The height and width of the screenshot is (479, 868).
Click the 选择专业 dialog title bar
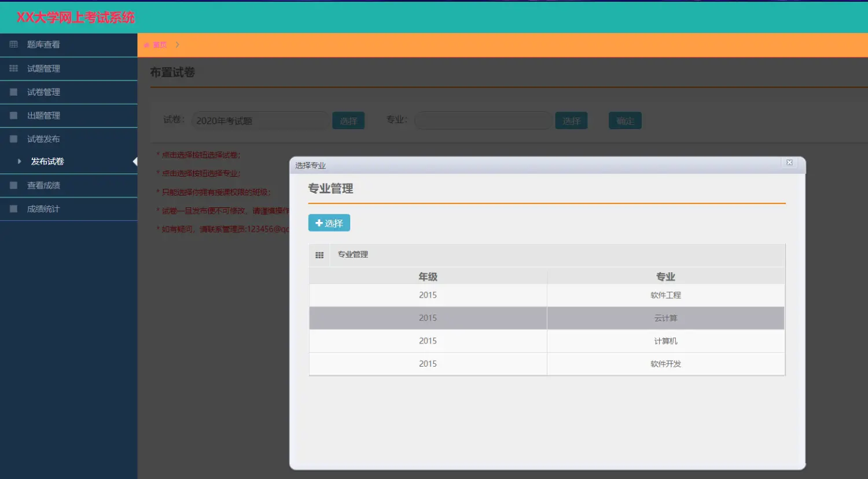click(547, 165)
